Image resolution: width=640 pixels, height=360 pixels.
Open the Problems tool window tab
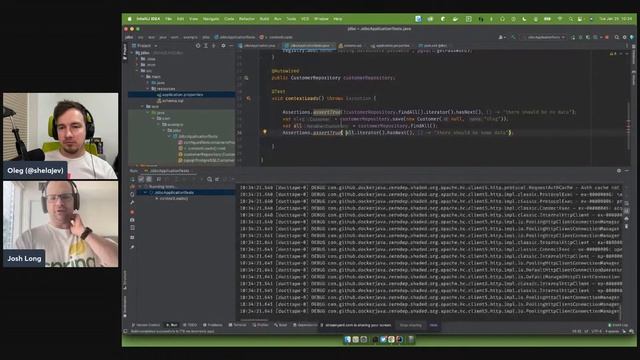[213, 325]
